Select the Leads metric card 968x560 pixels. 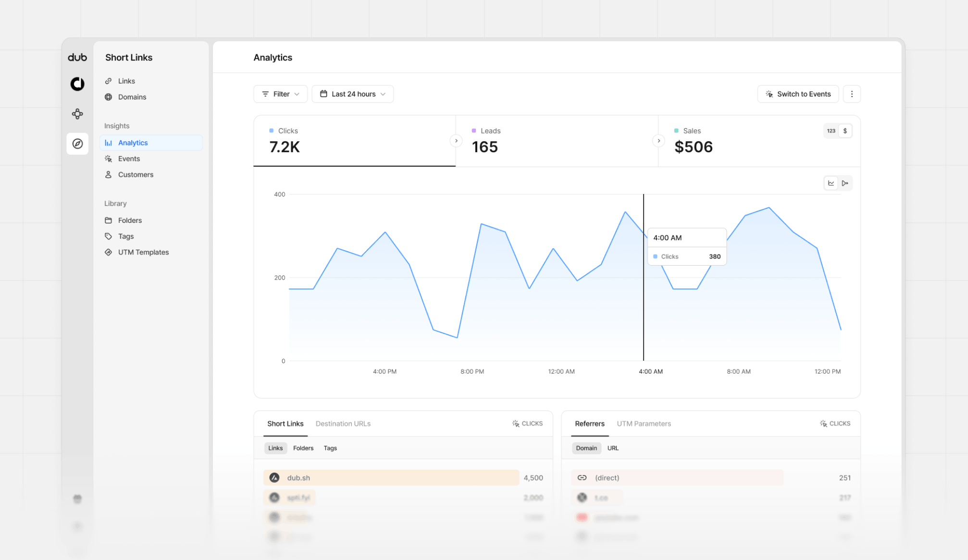557,141
